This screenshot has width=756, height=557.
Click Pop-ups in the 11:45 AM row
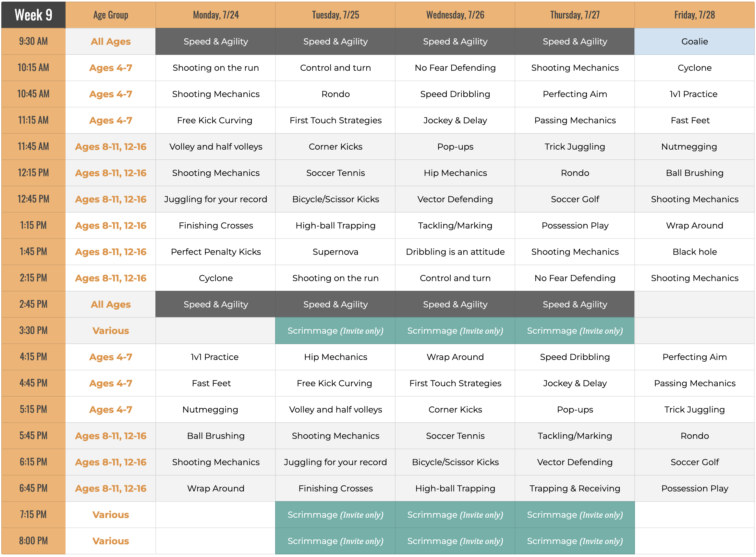tap(455, 147)
